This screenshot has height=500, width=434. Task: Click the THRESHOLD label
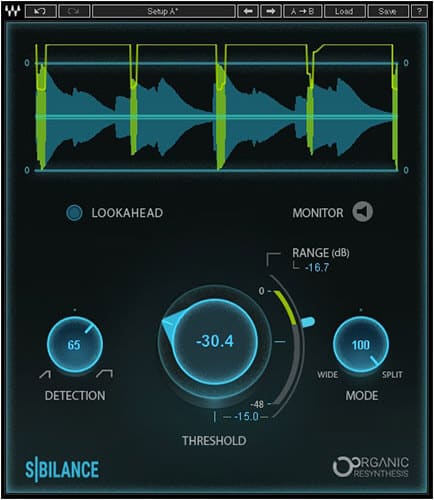click(x=214, y=441)
